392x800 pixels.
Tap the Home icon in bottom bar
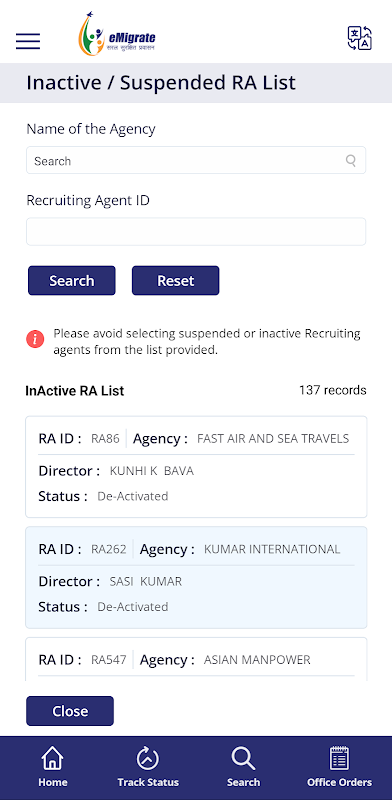coord(53,767)
